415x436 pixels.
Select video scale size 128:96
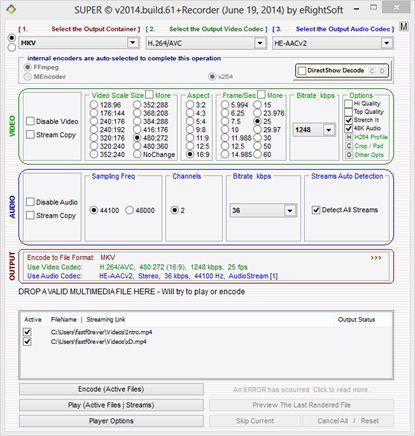click(x=94, y=105)
